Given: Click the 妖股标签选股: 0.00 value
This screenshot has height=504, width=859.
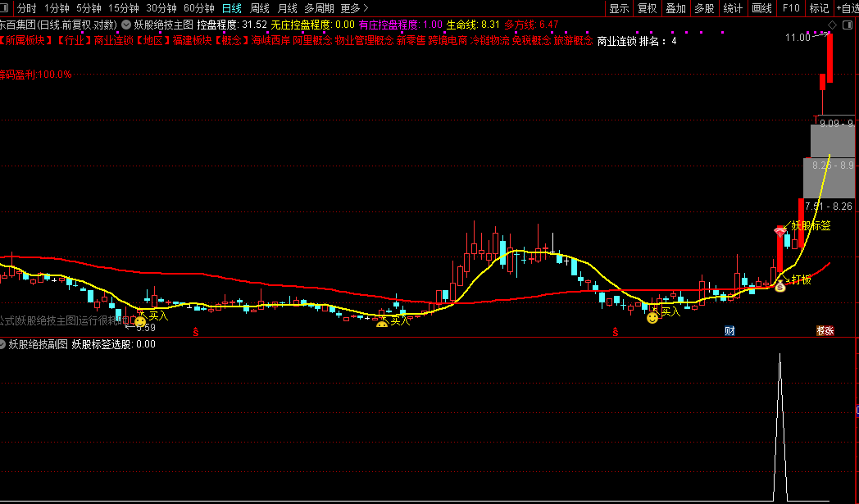Looking at the screenshot, I should tap(113, 344).
